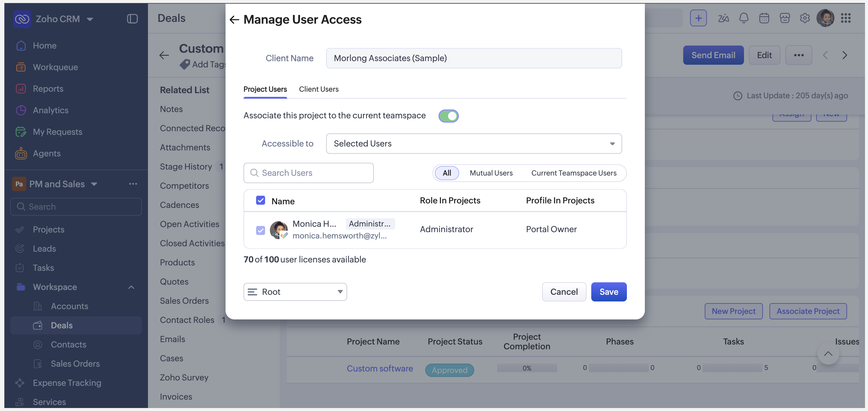Open the calendar icon in header
The image size is (868, 411).
pyautogui.click(x=764, y=18)
